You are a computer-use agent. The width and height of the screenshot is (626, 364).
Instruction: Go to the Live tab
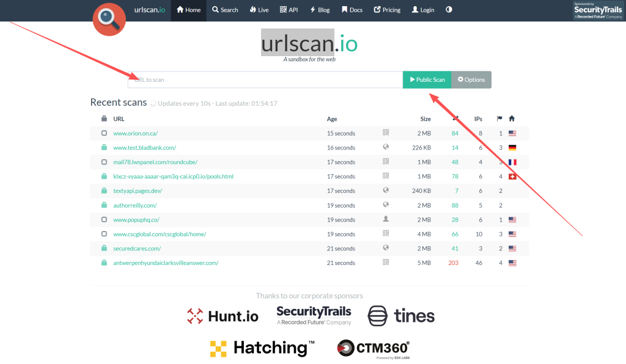[259, 10]
